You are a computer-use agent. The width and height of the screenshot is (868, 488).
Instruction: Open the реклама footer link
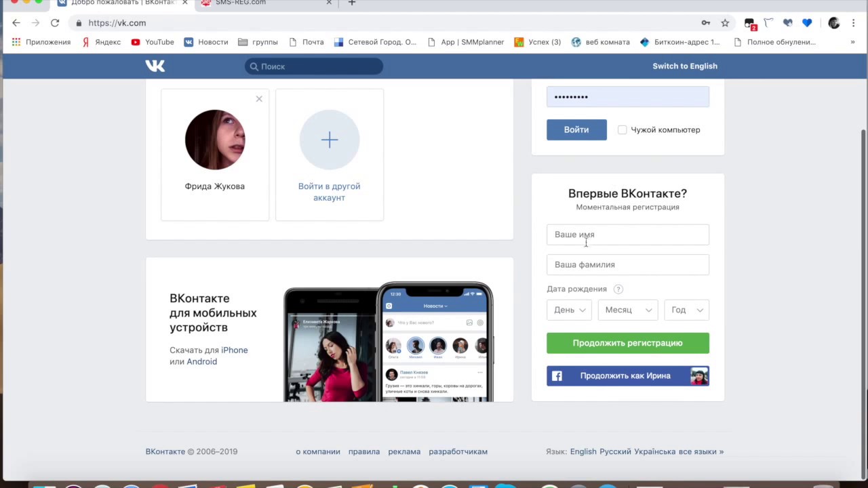tap(404, 451)
